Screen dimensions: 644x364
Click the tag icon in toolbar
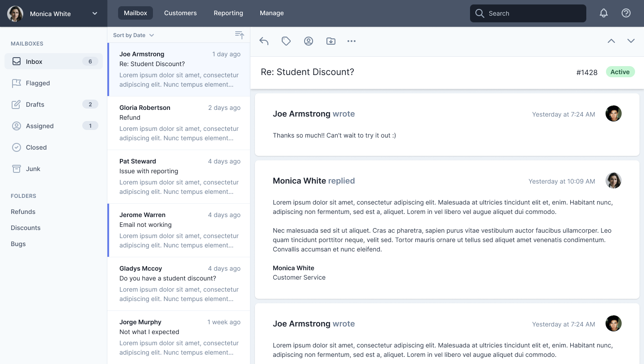[x=286, y=41]
